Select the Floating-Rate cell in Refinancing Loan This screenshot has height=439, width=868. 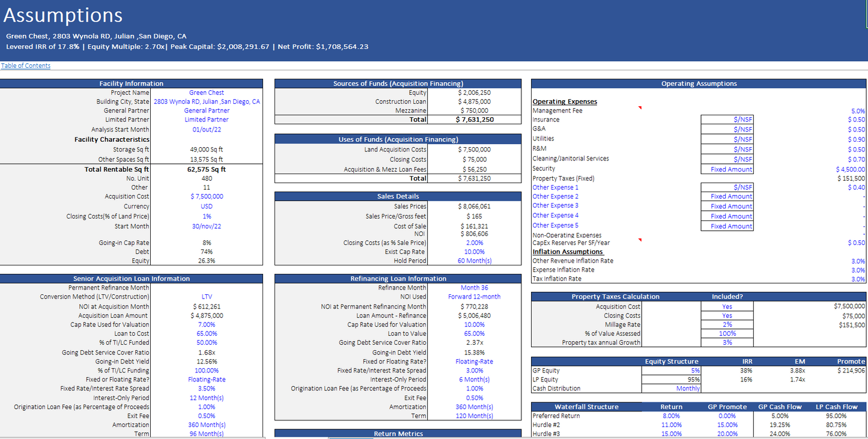point(474,362)
